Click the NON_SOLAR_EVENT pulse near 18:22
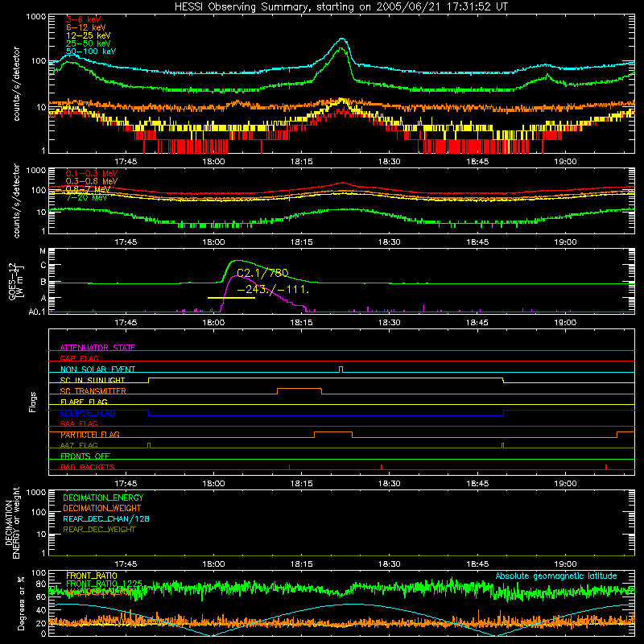The height and width of the screenshot is (644, 644). (341, 369)
